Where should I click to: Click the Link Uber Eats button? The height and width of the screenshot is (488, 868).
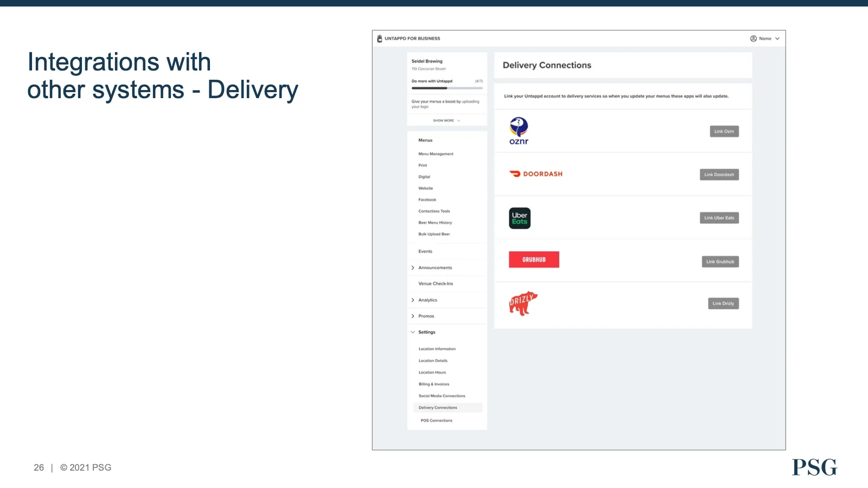click(719, 218)
